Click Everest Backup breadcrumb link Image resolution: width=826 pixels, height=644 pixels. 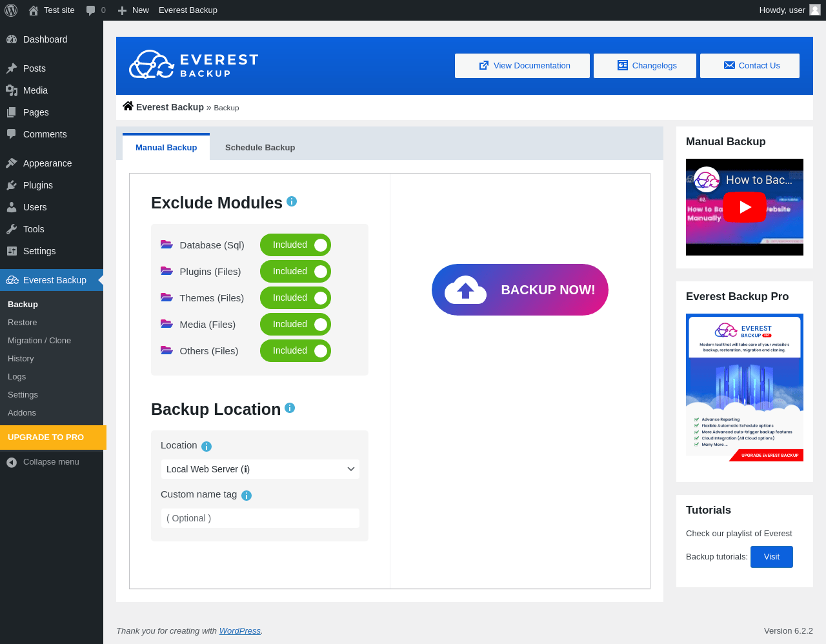pyautogui.click(x=170, y=107)
